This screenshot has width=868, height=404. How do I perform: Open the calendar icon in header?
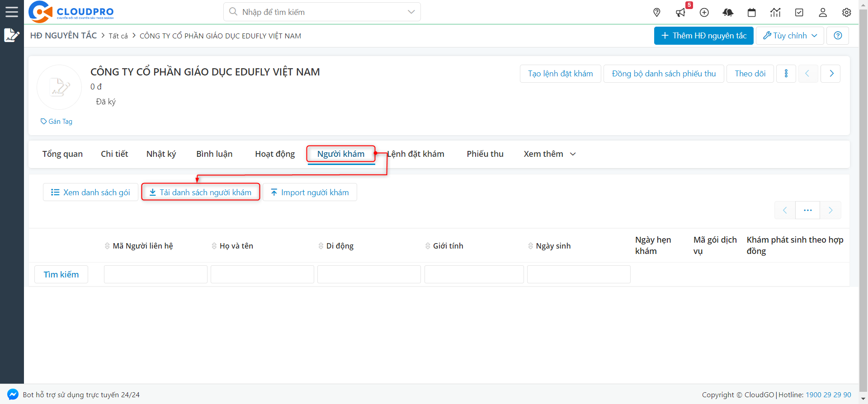tap(752, 12)
